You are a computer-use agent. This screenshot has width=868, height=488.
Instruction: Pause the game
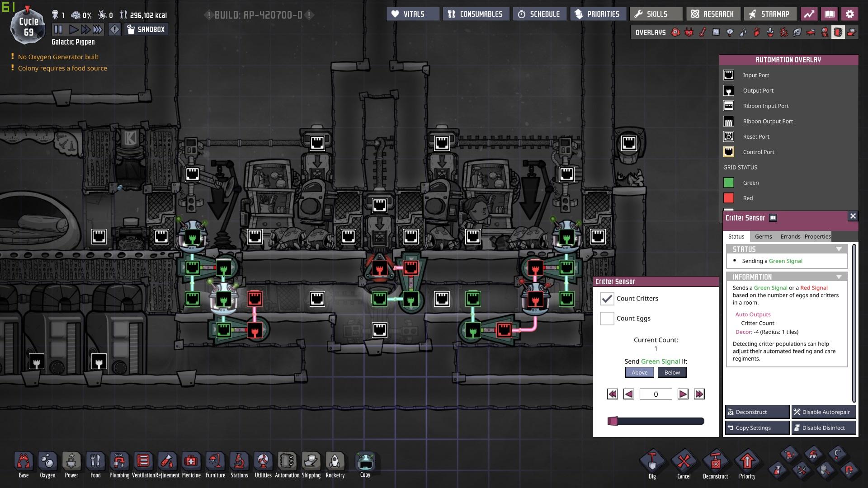pyautogui.click(x=58, y=30)
